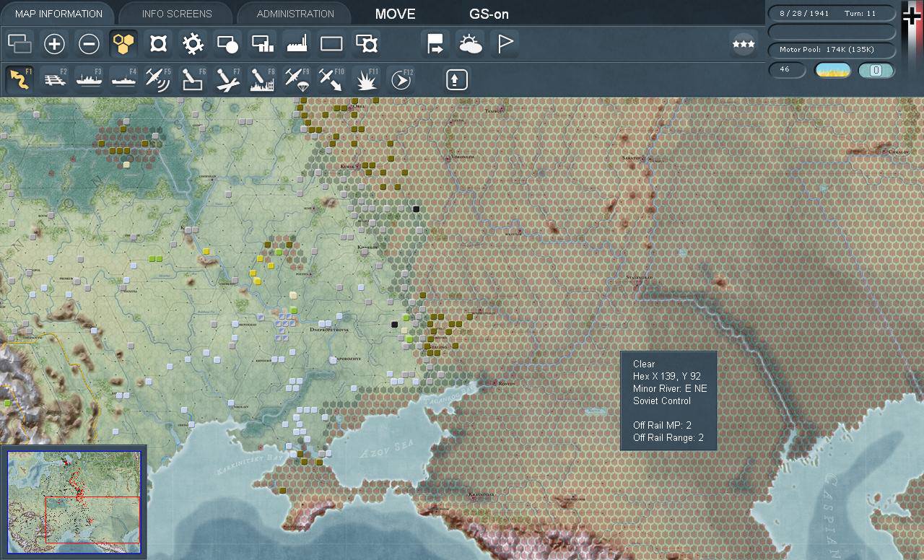Click the GS-on status label

489,14
